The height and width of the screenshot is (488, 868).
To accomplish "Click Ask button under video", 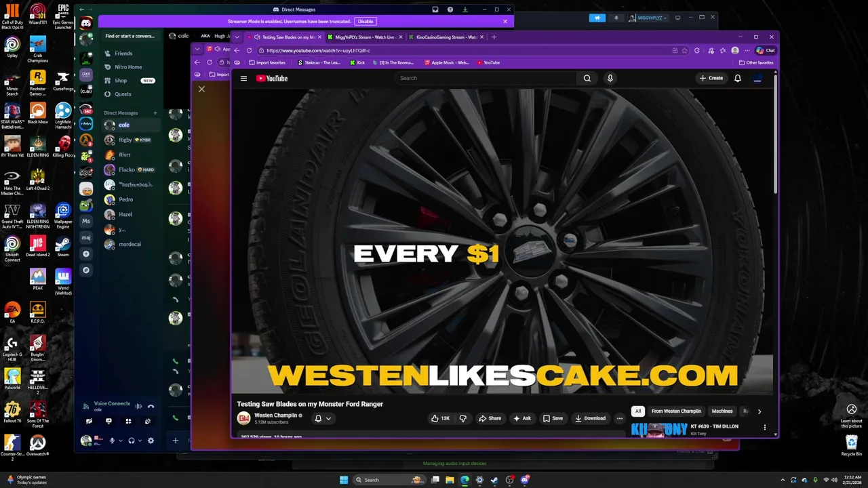I will [x=522, y=418].
